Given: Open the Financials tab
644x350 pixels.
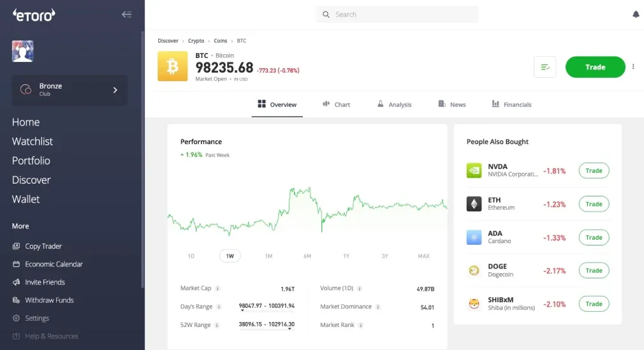Looking at the screenshot, I should 511,105.
